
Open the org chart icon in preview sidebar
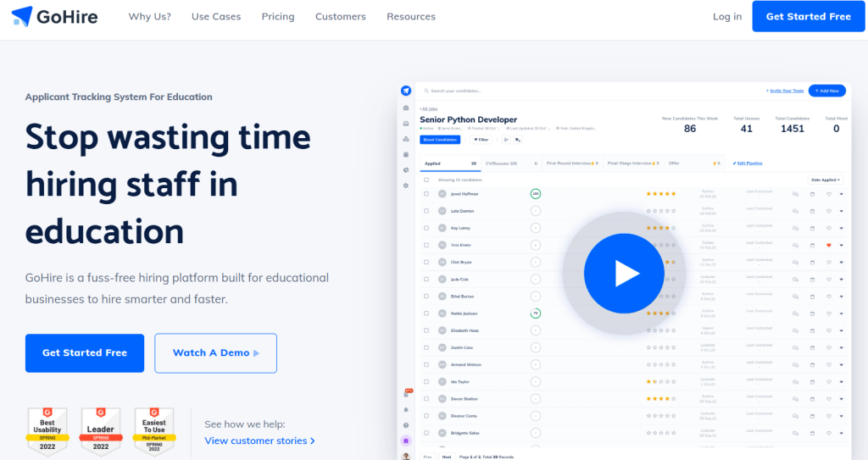(406, 139)
